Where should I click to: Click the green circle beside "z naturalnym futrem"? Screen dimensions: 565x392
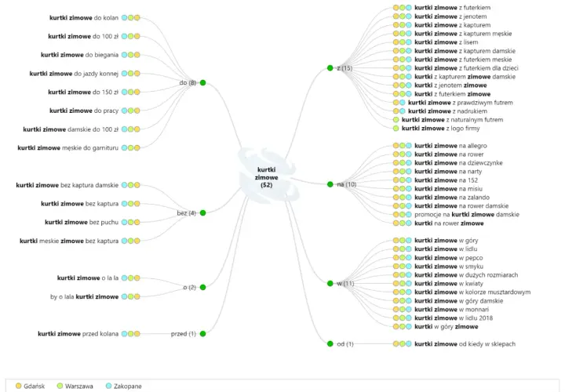click(x=396, y=120)
